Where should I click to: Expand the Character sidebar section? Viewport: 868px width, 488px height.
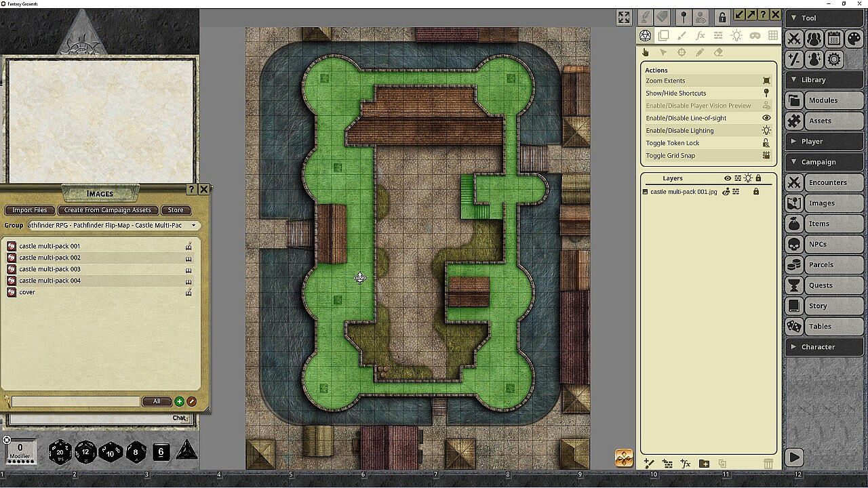(x=825, y=347)
